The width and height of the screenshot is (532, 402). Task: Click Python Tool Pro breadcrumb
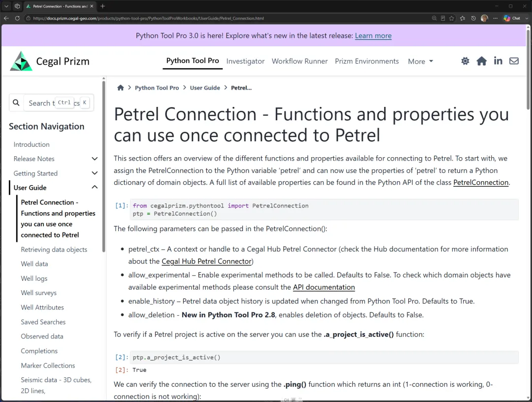(x=157, y=88)
